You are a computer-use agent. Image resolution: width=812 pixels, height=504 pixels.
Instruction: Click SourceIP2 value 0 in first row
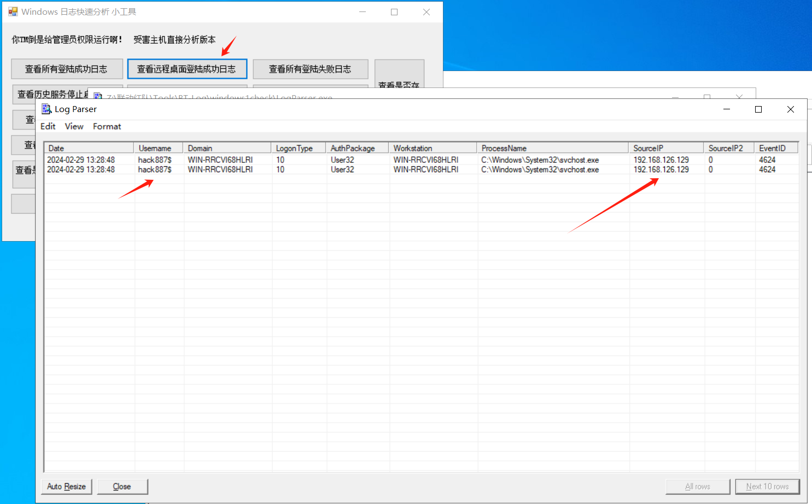(711, 160)
